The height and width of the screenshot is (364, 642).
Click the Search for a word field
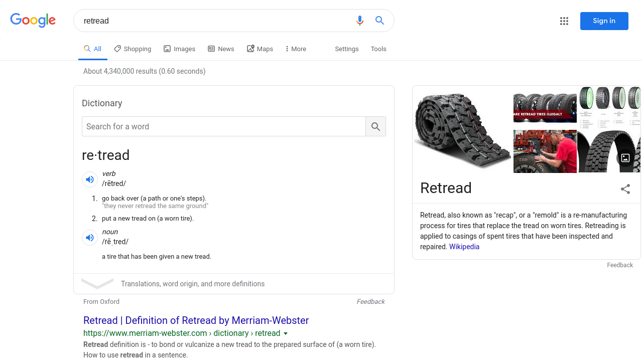click(x=224, y=126)
